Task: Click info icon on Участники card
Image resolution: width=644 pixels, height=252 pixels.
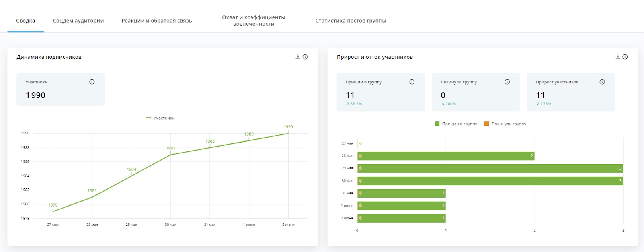Action: click(x=92, y=82)
